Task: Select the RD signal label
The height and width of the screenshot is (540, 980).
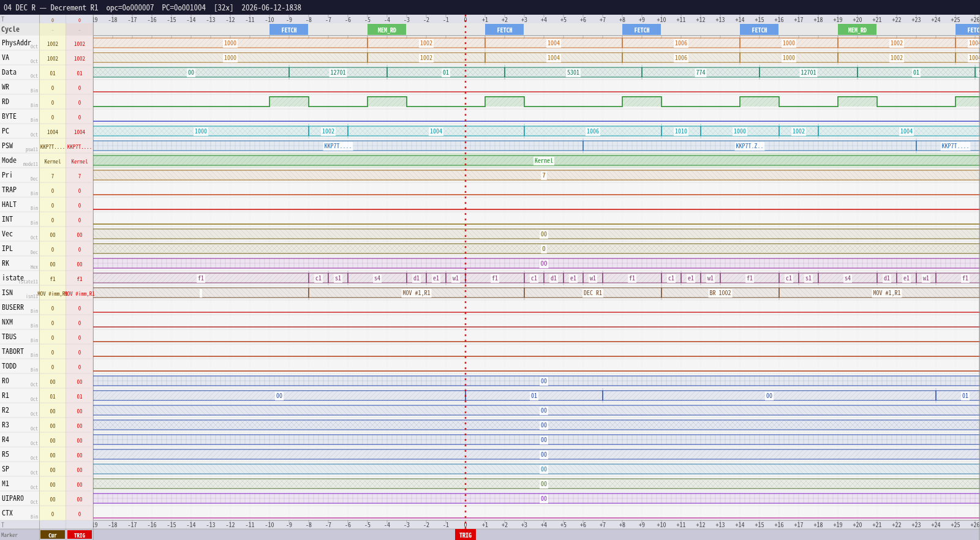Action: [6, 102]
